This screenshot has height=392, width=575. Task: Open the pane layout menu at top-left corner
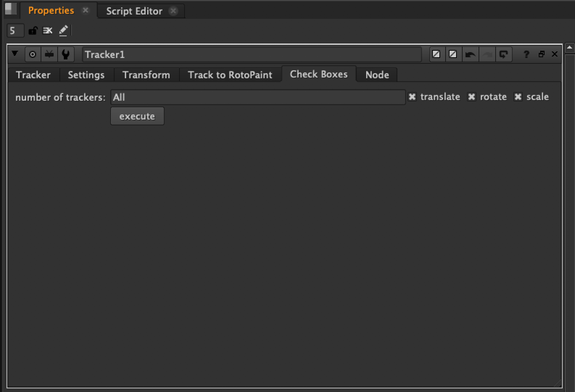[x=11, y=9]
